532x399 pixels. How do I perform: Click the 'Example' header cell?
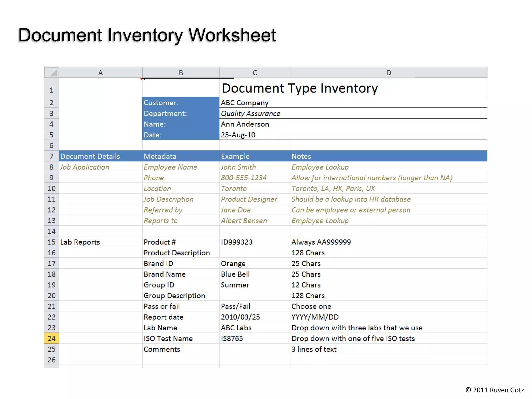point(255,156)
